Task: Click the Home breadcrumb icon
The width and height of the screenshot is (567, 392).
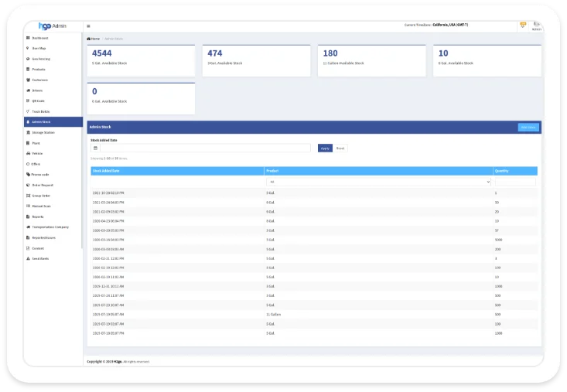Action: coord(89,39)
